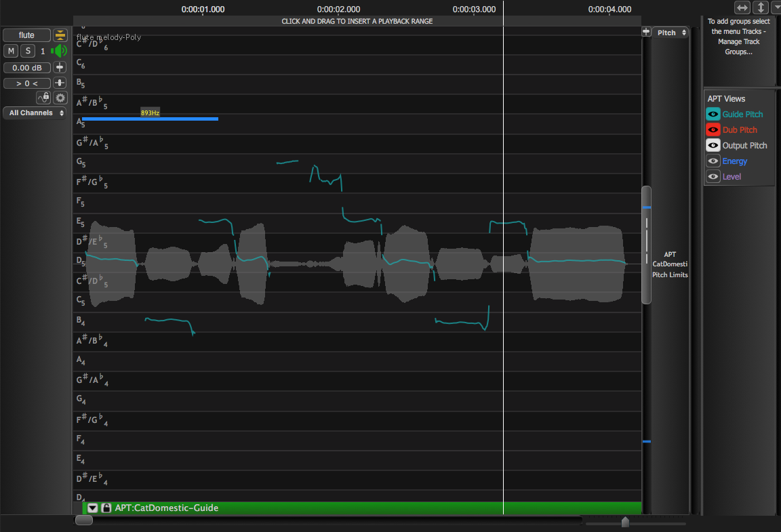Open the track settings gear icon

(60, 98)
